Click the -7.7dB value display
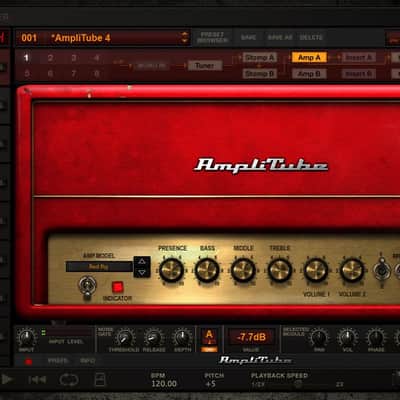The width and height of the screenshot is (400, 400). [252, 337]
